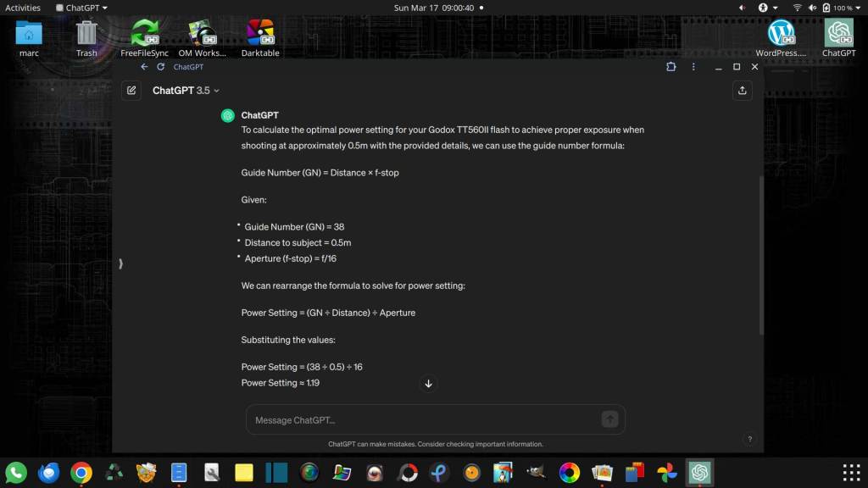
Task: Reload the ChatGPT page
Action: tap(160, 67)
